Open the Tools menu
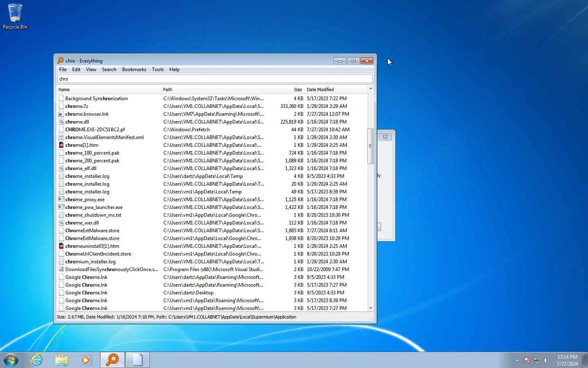Image resolution: width=588 pixels, height=368 pixels. 158,70
